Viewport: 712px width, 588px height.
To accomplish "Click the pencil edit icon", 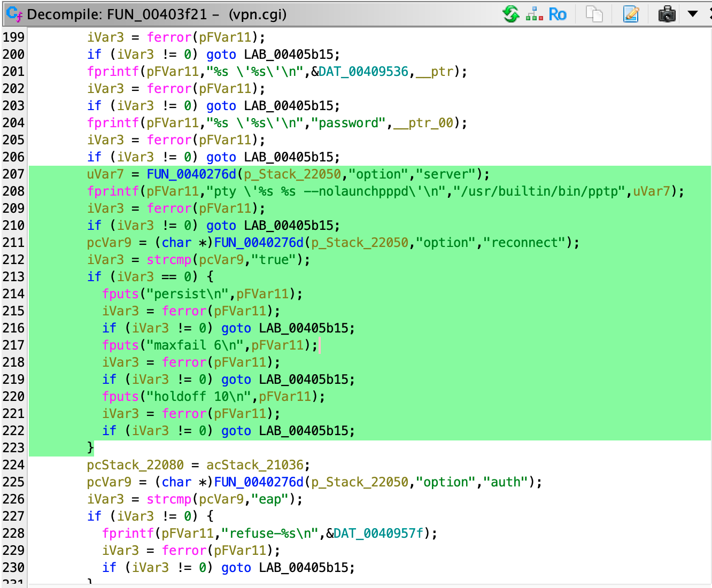I will point(631,14).
